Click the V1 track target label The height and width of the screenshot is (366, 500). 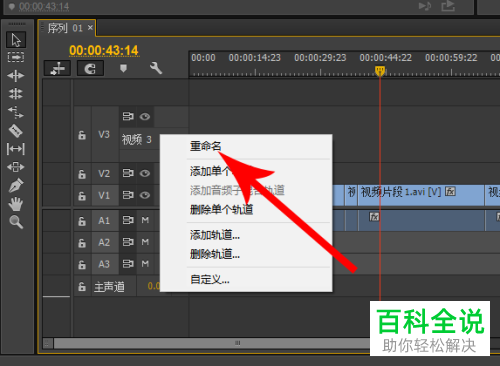(x=104, y=195)
